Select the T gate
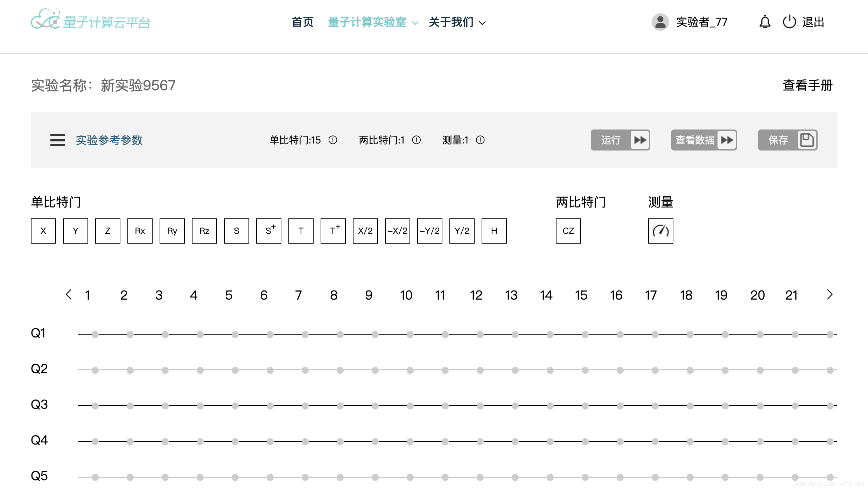 (x=301, y=231)
